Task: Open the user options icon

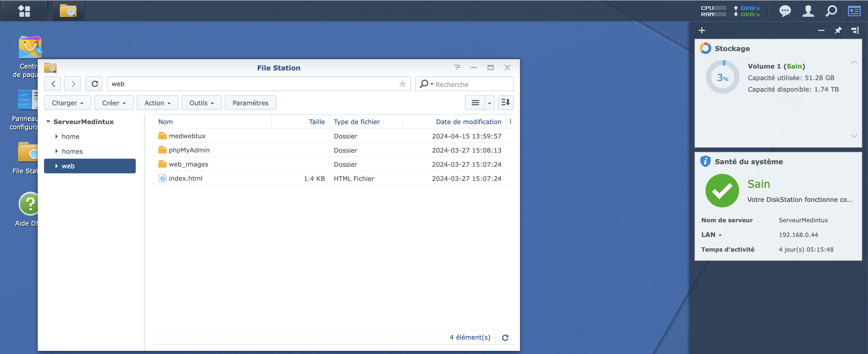Action: pyautogui.click(x=808, y=11)
